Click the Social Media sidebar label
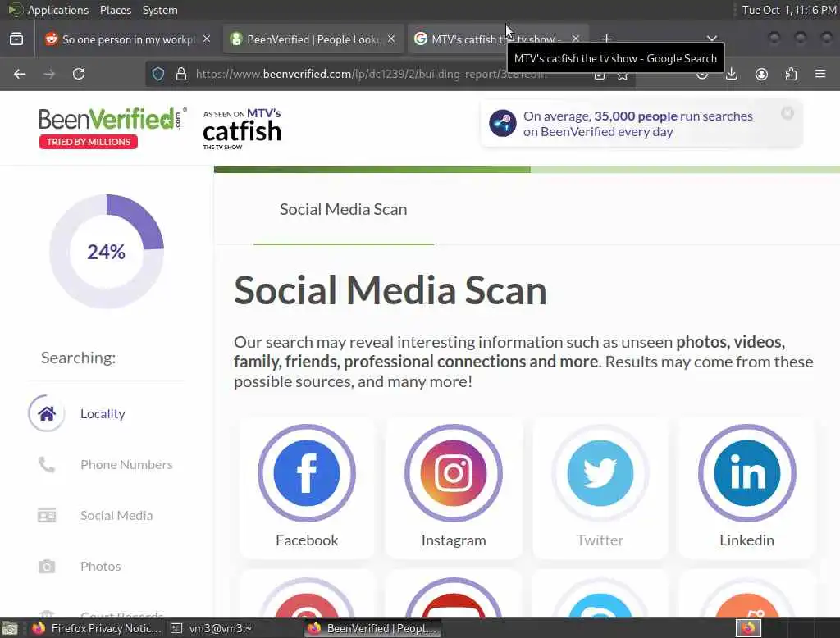Viewport: 840px width, 638px height. tap(116, 515)
